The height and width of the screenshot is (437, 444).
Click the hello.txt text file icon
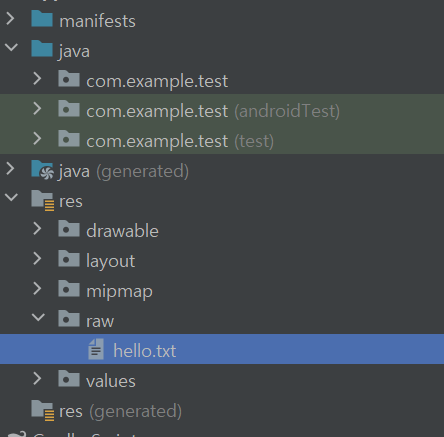pos(96,349)
